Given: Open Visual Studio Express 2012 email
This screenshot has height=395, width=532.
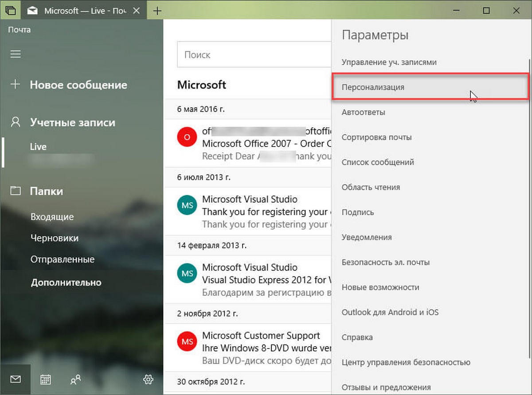Looking at the screenshot, I should tap(248, 280).
